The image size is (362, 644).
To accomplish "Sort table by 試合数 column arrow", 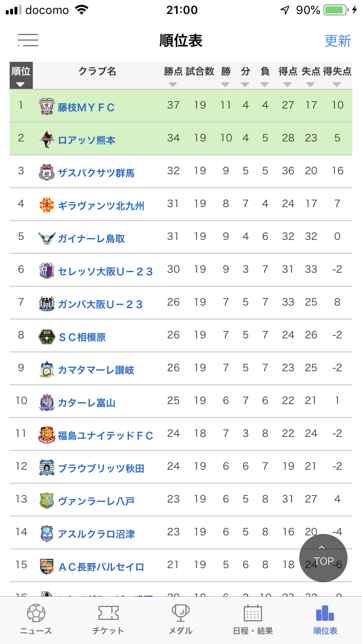I will point(200,84).
